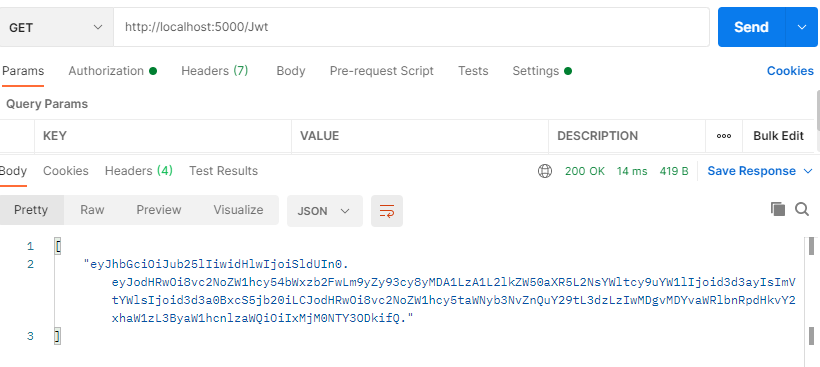This screenshot has width=820, height=367.
Task: Click Bulk Edit for query params
Action: [x=778, y=136]
